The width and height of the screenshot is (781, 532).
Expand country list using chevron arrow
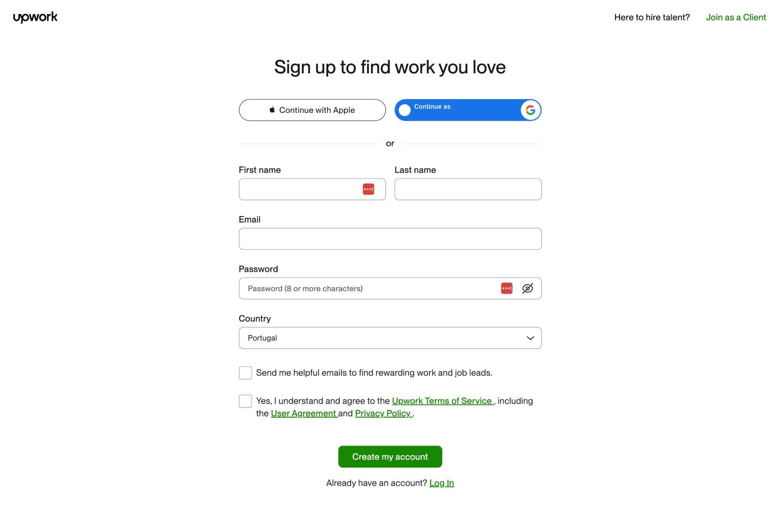click(530, 338)
